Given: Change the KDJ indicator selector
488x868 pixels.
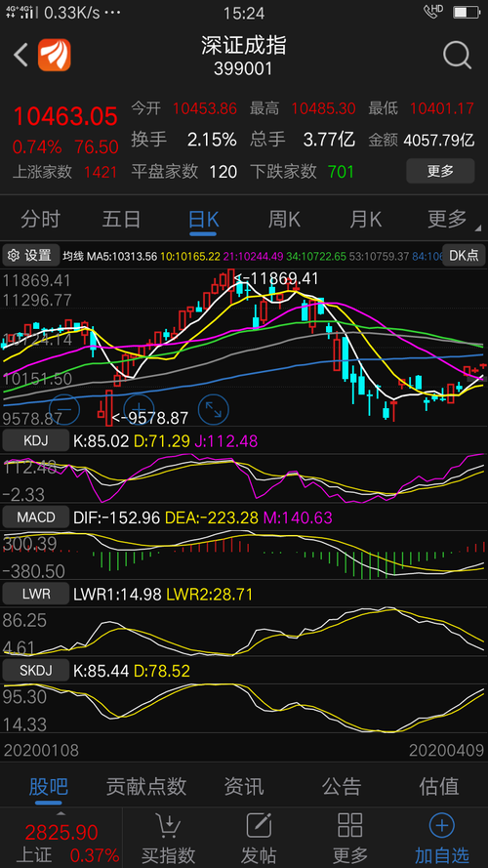Looking at the screenshot, I should click(x=36, y=440).
